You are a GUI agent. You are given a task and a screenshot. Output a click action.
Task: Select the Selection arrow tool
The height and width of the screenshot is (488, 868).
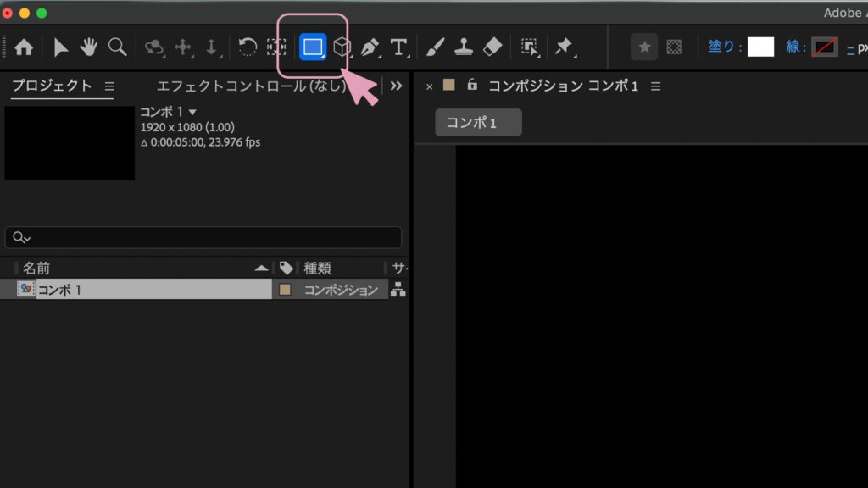coord(60,47)
